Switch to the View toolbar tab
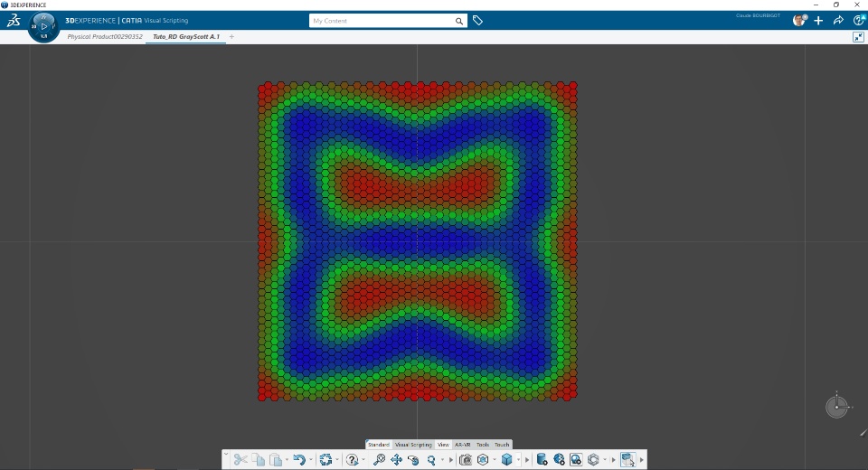Viewport: 868px width, 470px height. pos(443,445)
